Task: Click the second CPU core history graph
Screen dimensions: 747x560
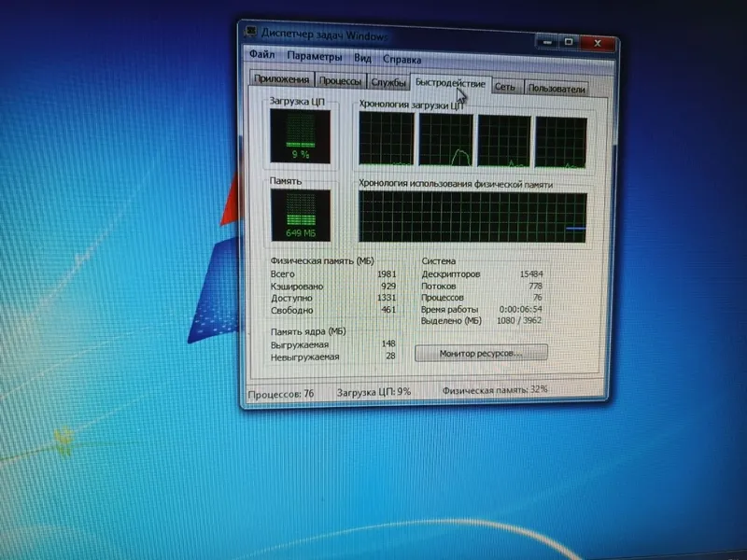Action: tap(446, 140)
